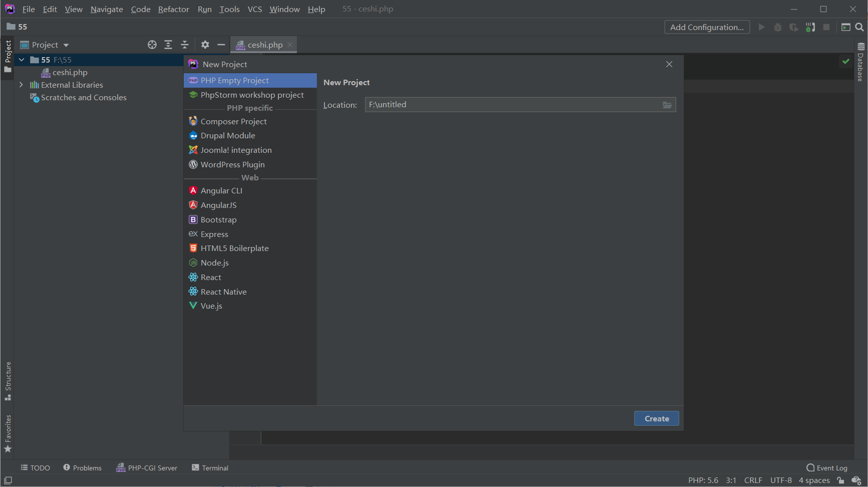Open the UTF-8 encoding selector
Screen dimensions: 868x487
tap(781, 480)
